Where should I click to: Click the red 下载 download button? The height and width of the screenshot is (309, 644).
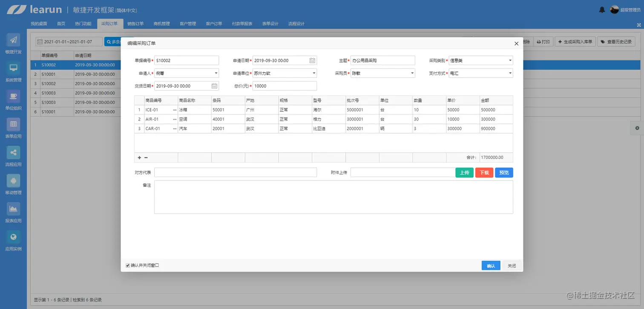pyautogui.click(x=484, y=172)
